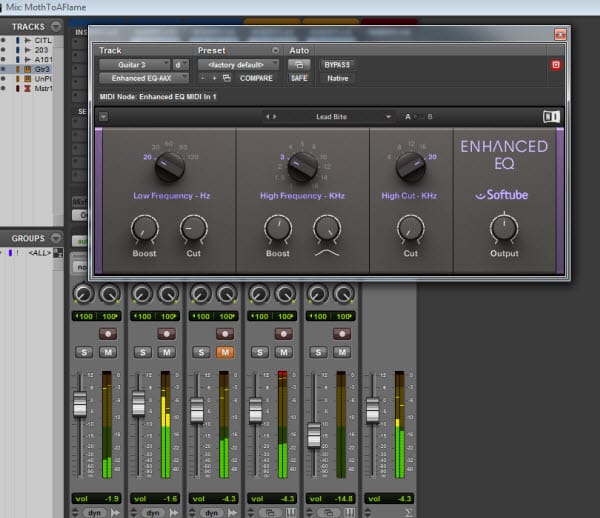Viewport: 600px width, 518px height.
Task: Record-enable the channel with vol -1.9
Action: 108,334
